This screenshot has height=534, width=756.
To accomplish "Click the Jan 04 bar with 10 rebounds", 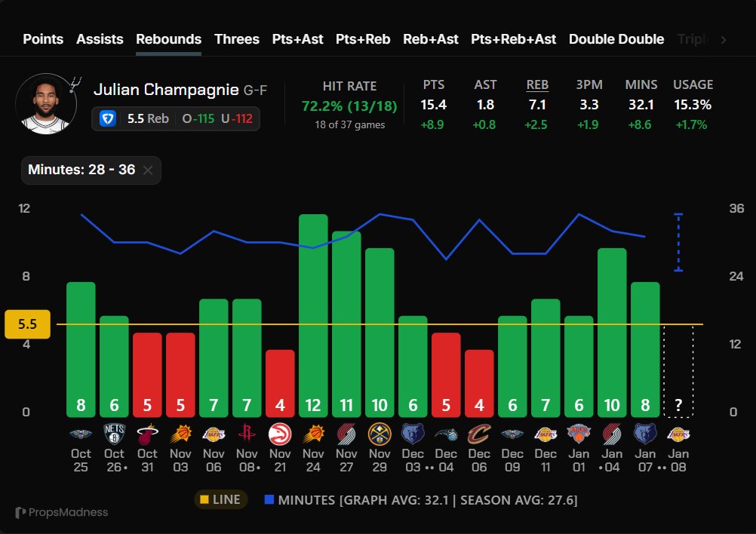I will click(x=612, y=333).
